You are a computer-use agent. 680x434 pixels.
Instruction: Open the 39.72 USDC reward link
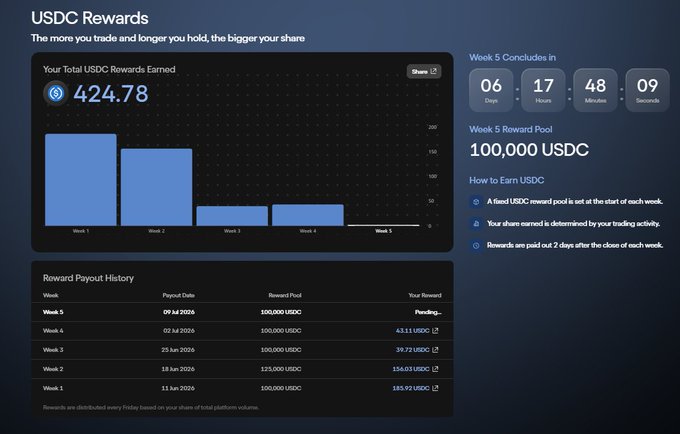click(412, 350)
